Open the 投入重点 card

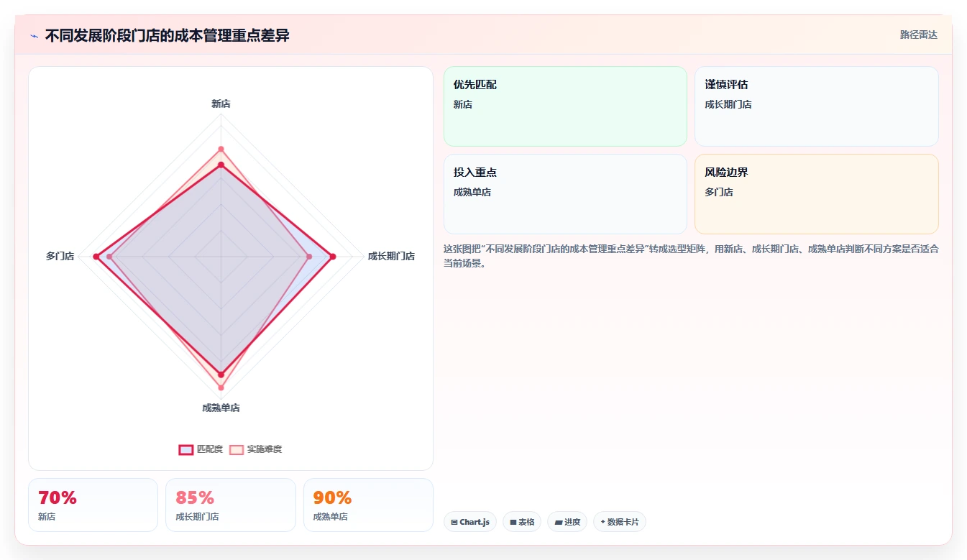tap(565, 194)
